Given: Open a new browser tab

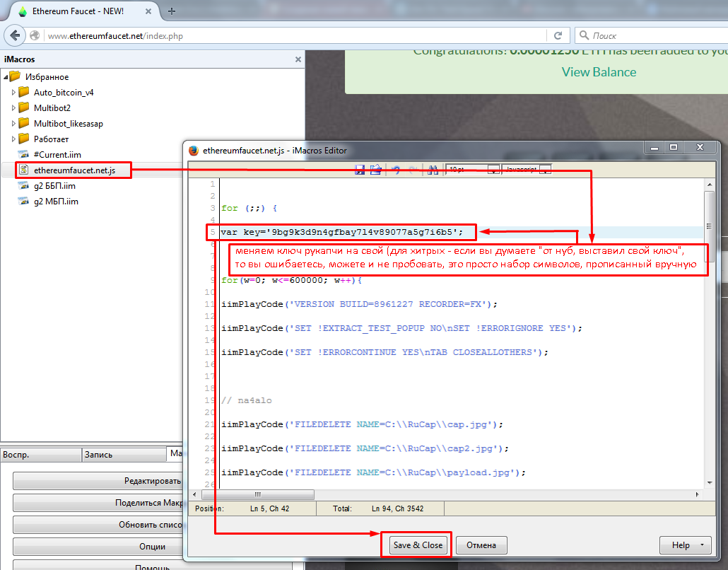Looking at the screenshot, I should (x=171, y=11).
